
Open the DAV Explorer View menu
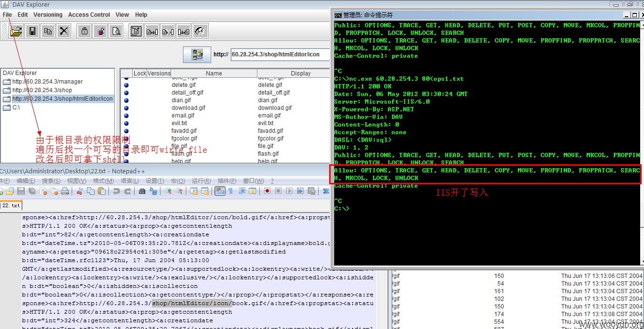click(122, 15)
